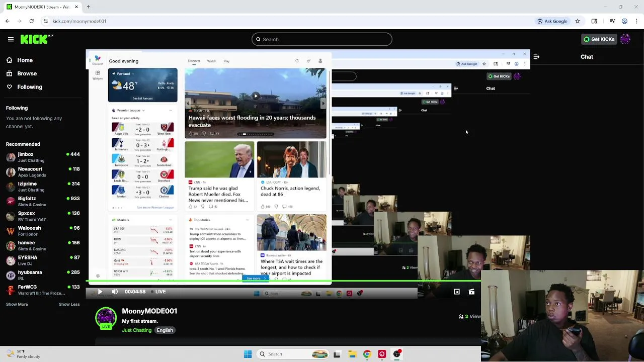Screen dimensions: 644x362
Task: Select Play tab in streamed widgets panel
Action: point(226,61)
